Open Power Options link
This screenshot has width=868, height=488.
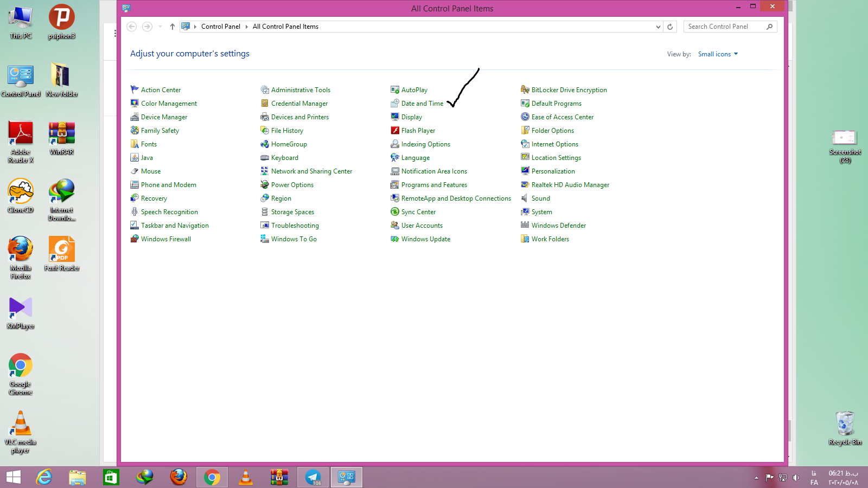(292, 185)
